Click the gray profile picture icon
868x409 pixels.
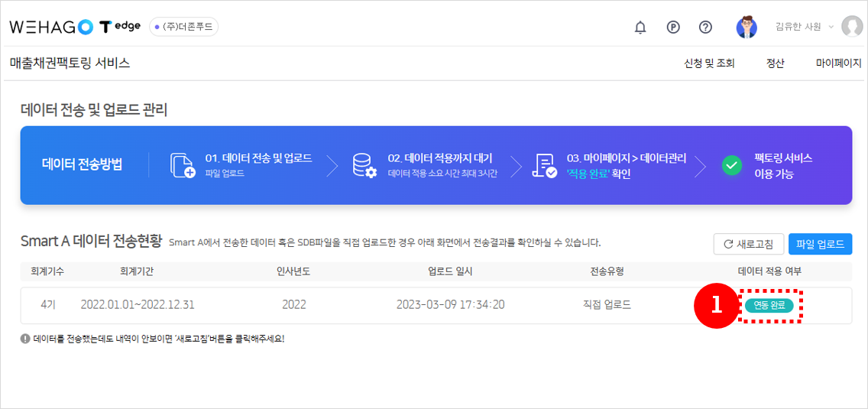(851, 27)
